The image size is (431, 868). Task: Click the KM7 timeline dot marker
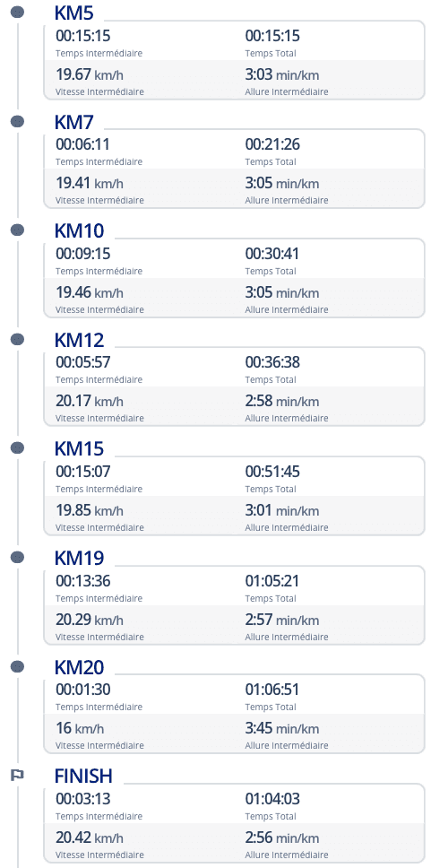click(18, 121)
